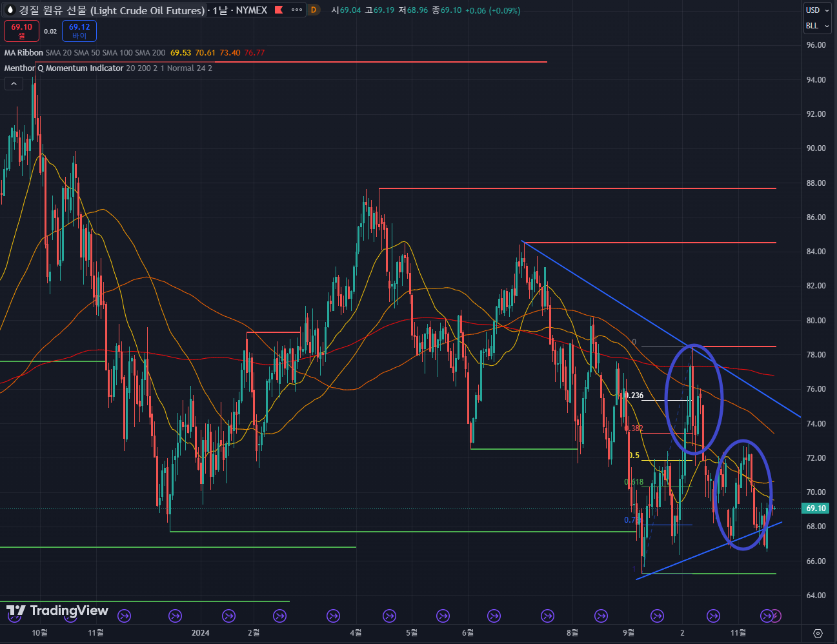Select the MA Ribbon indicator legend
The width and height of the screenshot is (837, 644).
(24, 53)
